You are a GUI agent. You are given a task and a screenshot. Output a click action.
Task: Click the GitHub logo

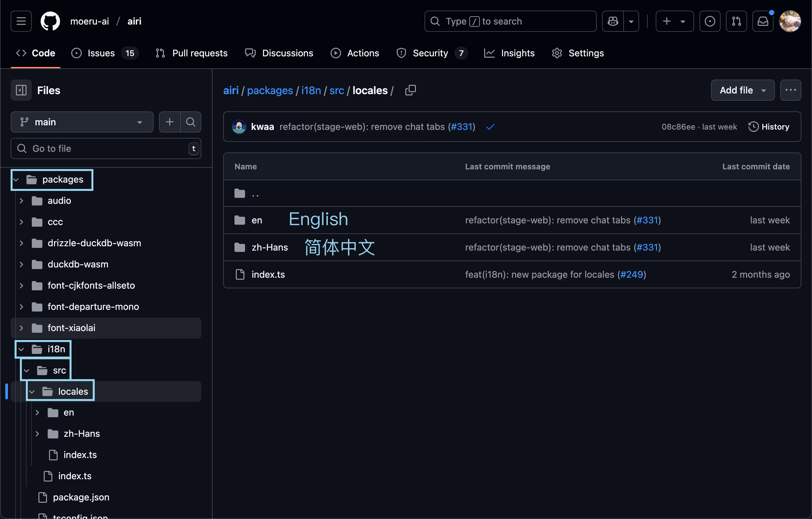pos(50,21)
